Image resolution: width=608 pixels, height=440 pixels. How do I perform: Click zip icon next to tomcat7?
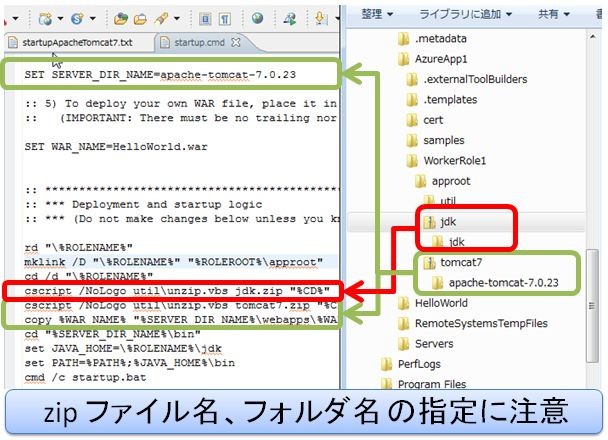pyautogui.click(x=429, y=262)
